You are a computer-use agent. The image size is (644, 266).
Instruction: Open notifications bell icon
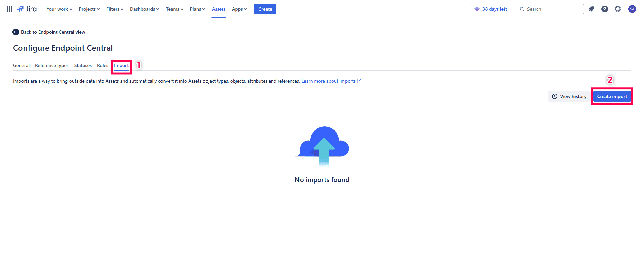click(x=591, y=9)
